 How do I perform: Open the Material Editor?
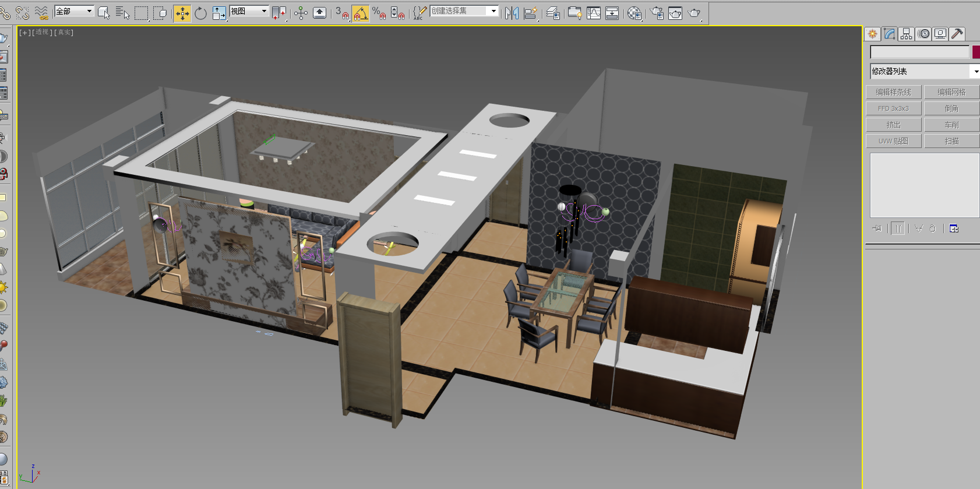(x=634, y=13)
